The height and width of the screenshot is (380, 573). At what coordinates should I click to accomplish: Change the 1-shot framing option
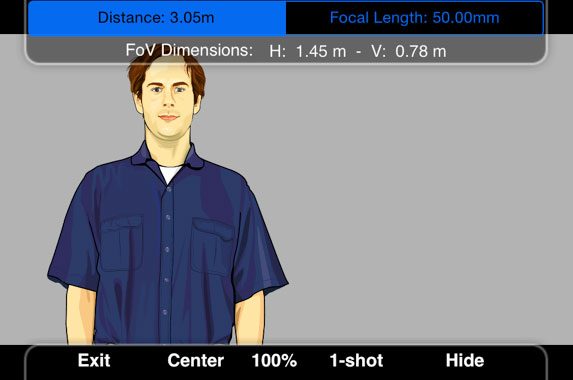356,361
